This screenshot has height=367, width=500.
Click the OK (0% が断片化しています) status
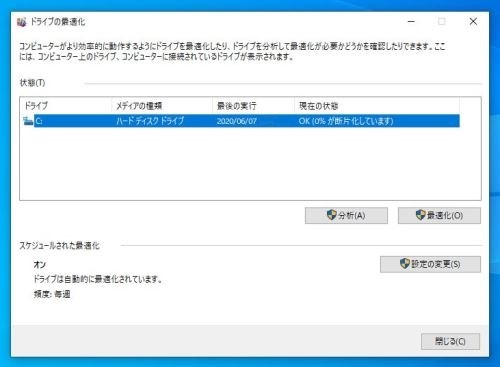click(x=346, y=121)
